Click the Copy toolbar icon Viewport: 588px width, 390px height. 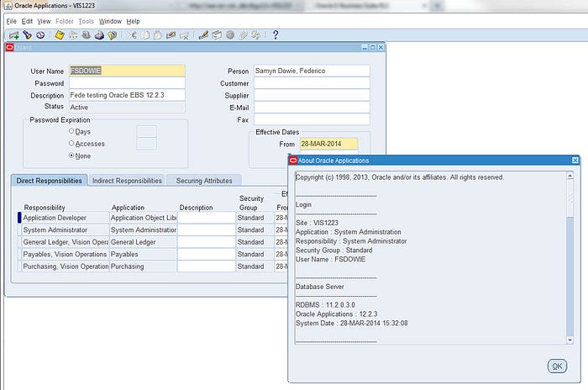[x=145, y=35]
